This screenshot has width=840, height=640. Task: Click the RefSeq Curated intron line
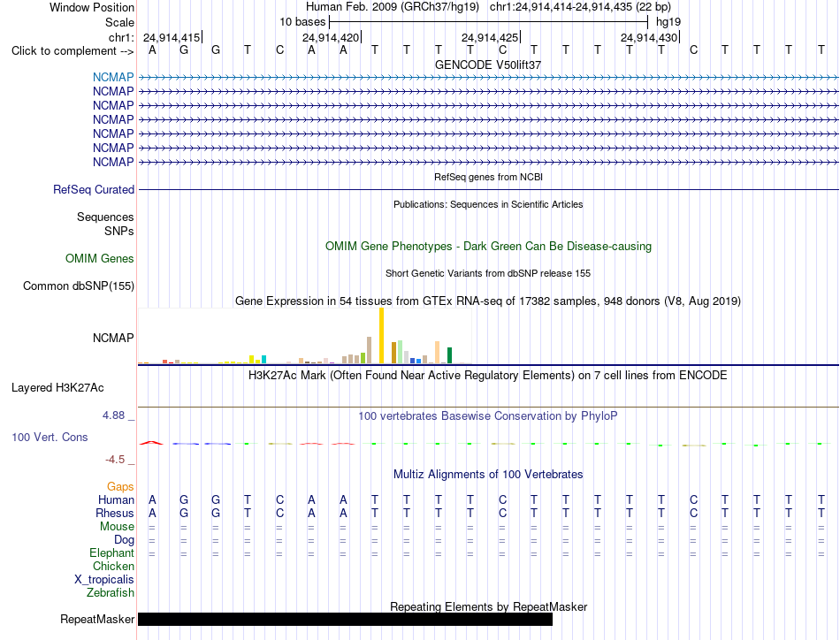(488, 189)
